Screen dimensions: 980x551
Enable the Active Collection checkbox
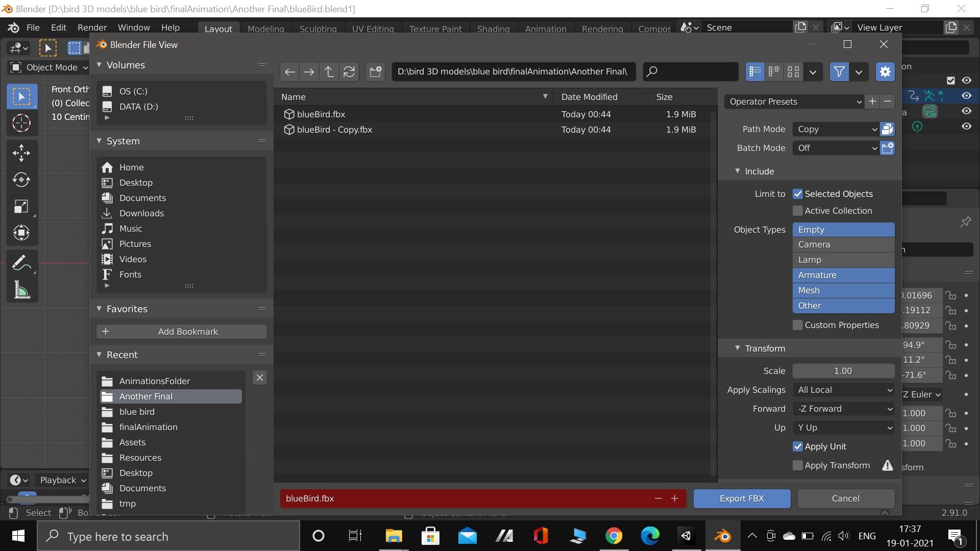click(x=798, y=211)
